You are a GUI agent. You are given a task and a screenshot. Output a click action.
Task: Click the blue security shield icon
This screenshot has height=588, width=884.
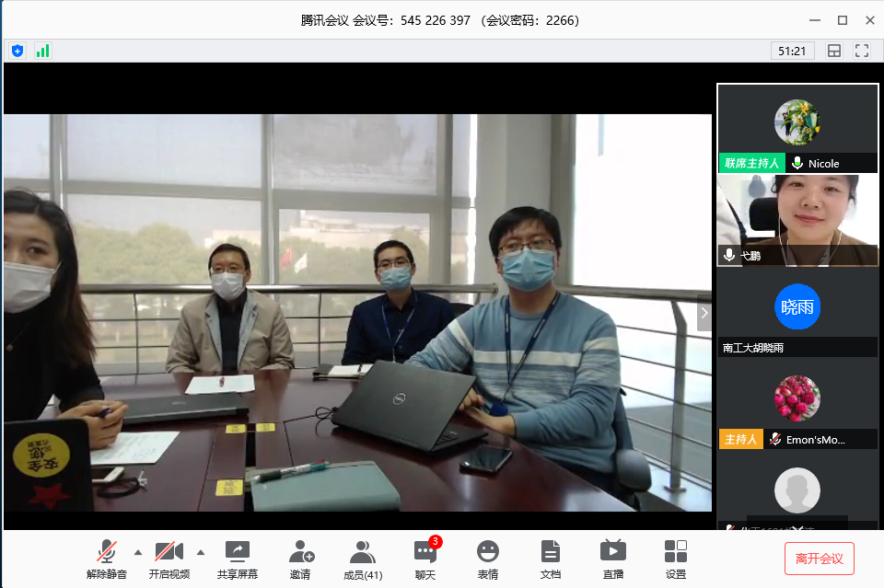17,51
